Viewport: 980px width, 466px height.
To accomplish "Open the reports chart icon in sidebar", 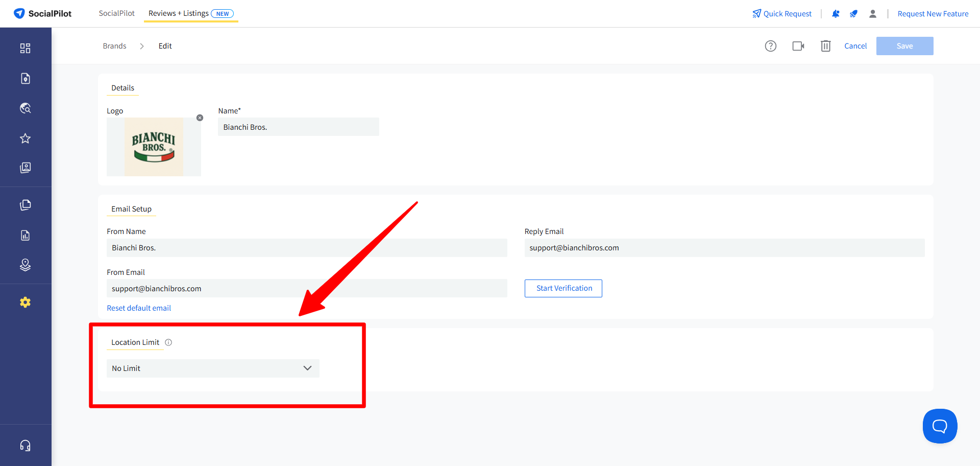I will 25,235.
